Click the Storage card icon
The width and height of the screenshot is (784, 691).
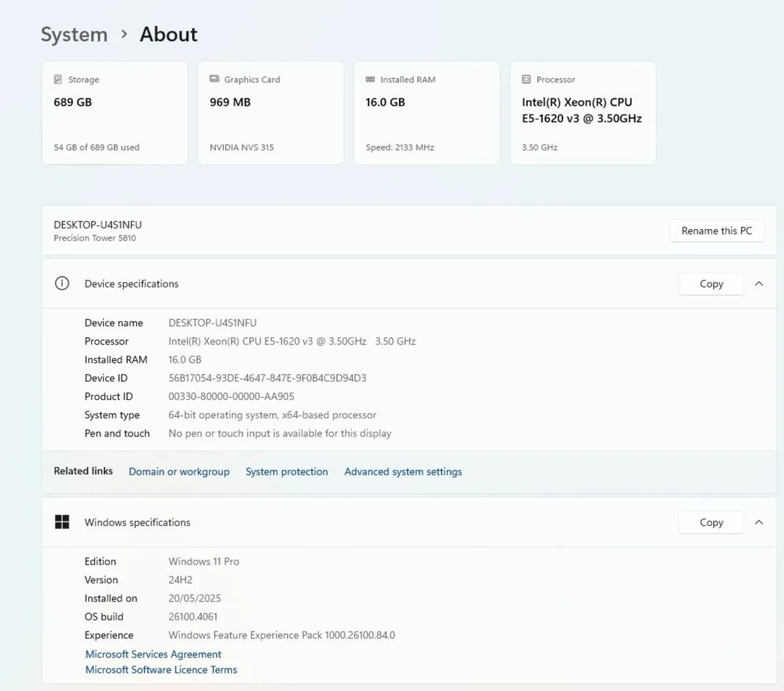tap(58, 79)
